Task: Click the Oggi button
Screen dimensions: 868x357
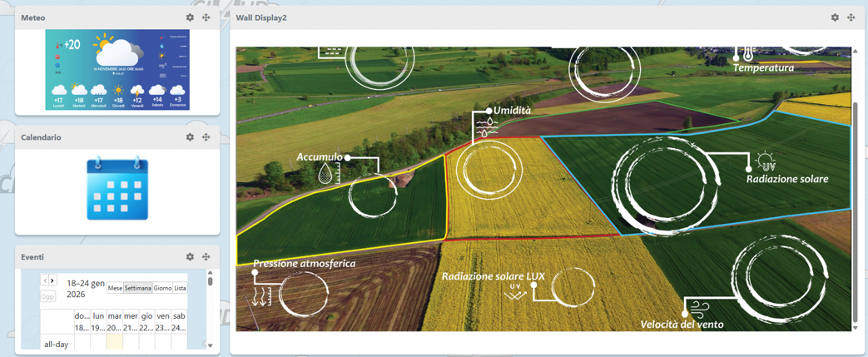Action: tap(48, 297)
